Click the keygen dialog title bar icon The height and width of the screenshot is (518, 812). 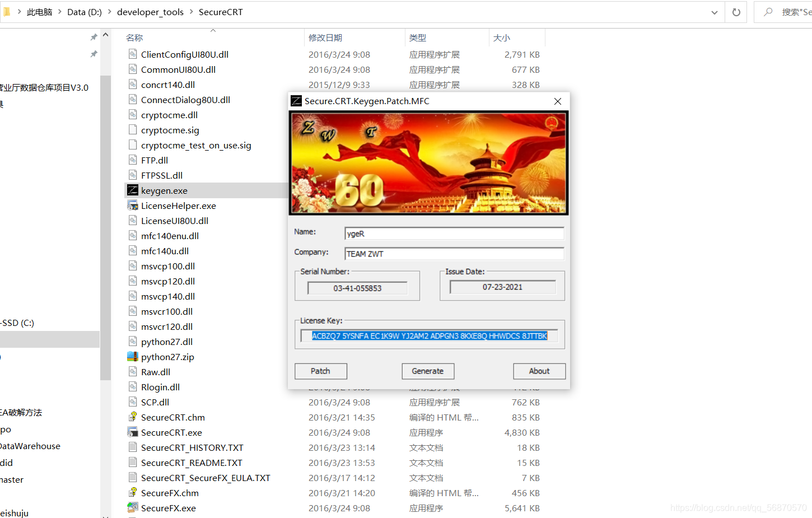(296, 101)
